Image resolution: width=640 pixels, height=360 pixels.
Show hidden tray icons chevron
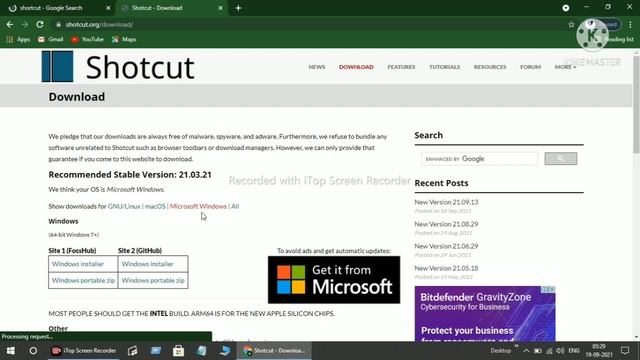(526, 351)
